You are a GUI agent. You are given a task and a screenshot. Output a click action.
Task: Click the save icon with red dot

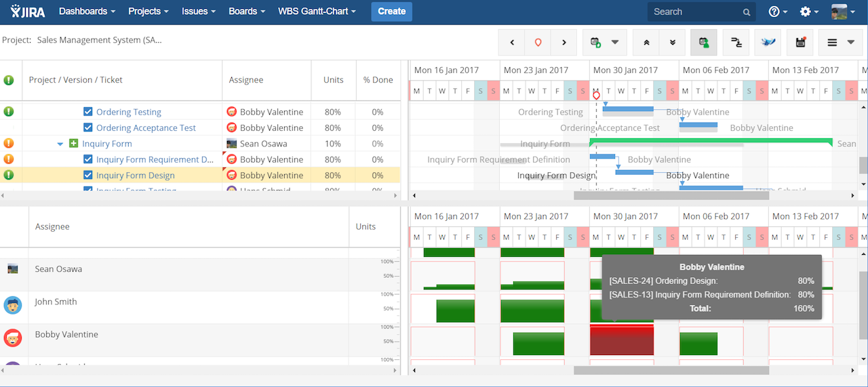[x=800, y=43]
